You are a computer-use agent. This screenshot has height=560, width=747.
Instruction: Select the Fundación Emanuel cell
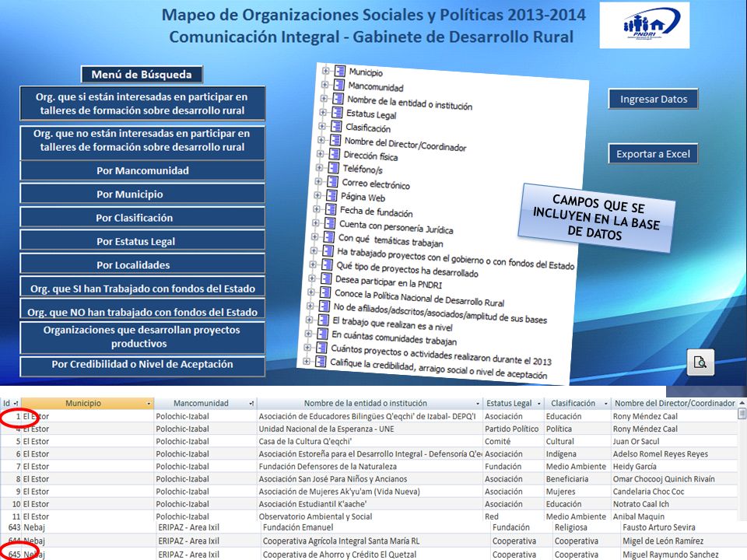tap(375, 527)
